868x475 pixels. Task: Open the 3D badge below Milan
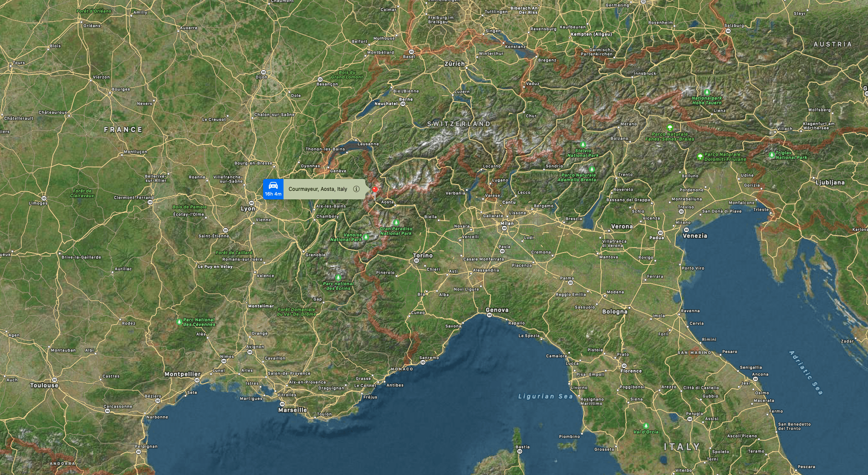click(504, 228)
